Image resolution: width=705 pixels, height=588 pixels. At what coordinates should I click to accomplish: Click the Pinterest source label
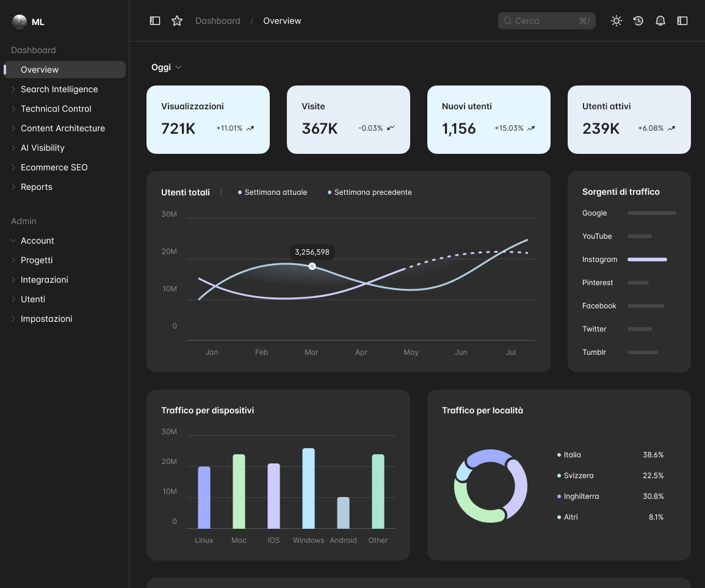tap(598, 283)
